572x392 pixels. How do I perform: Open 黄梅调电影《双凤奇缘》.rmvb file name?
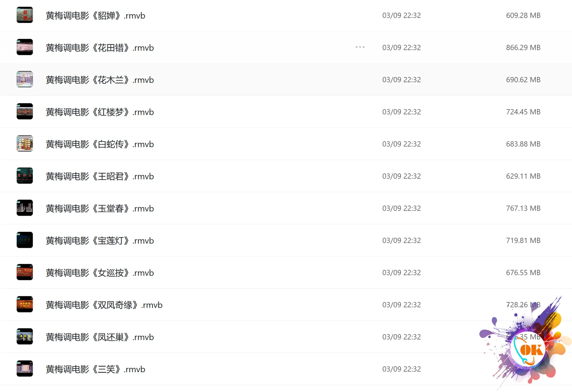[104, 305]
